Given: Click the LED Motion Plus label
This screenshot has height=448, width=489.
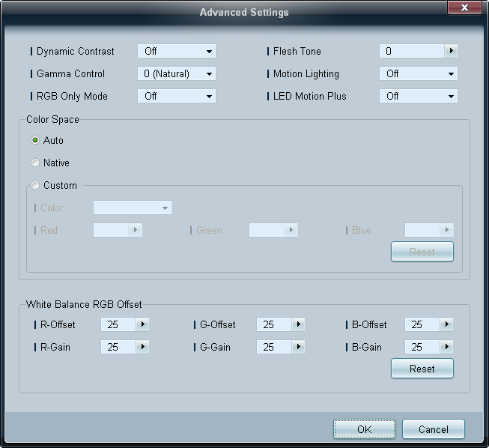Looking at the screenshot, I should pyautogui.click(x=310, y=96).
